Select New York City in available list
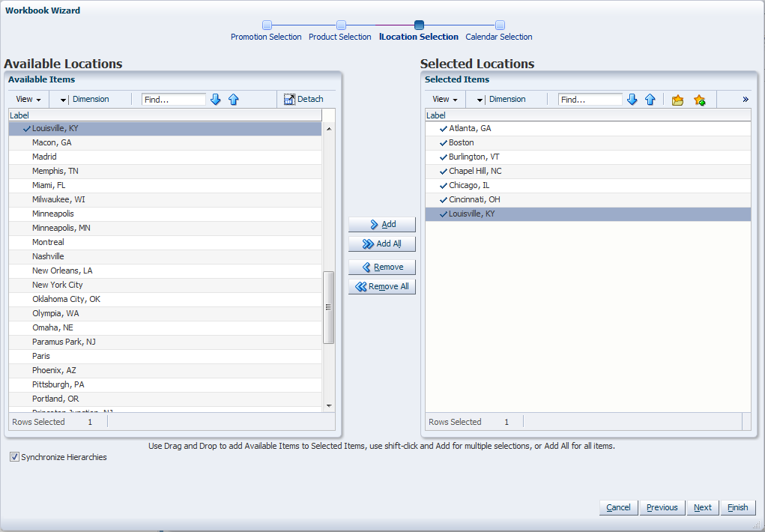765x532 pixels. [165, 285]
